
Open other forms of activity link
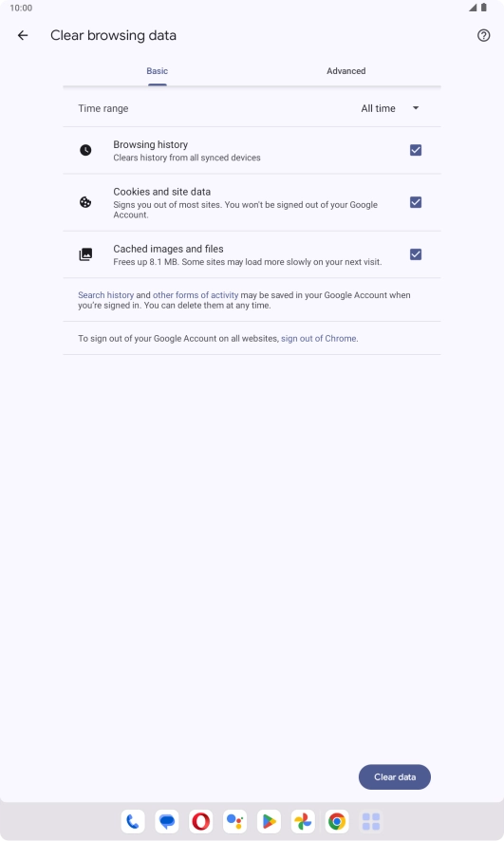pyautogui.click(x=196, y=295)
